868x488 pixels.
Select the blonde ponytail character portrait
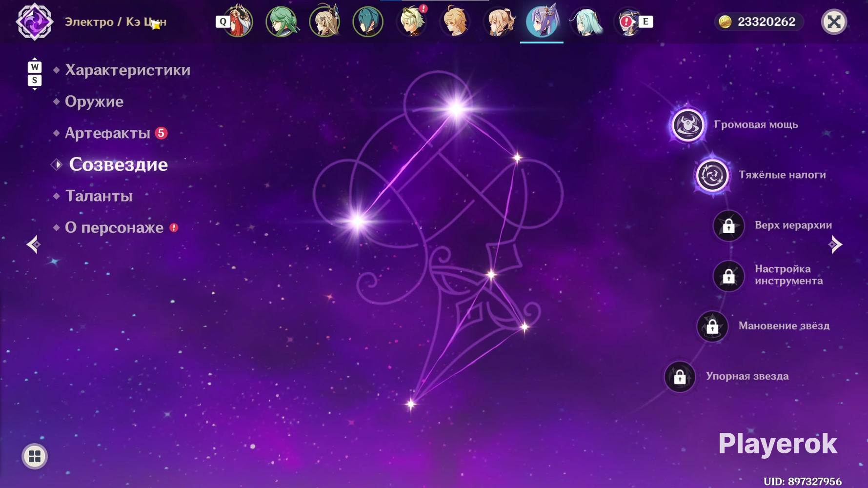(x=499, y=21)
